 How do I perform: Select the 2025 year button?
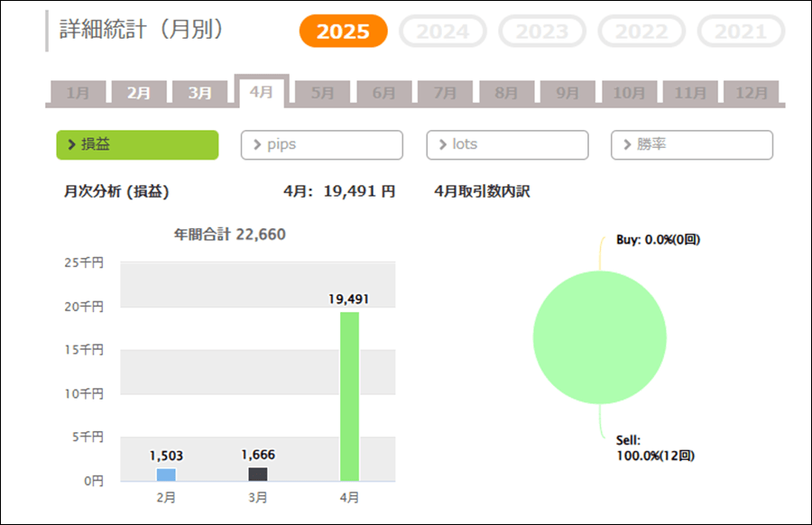(x=344, y=31)
